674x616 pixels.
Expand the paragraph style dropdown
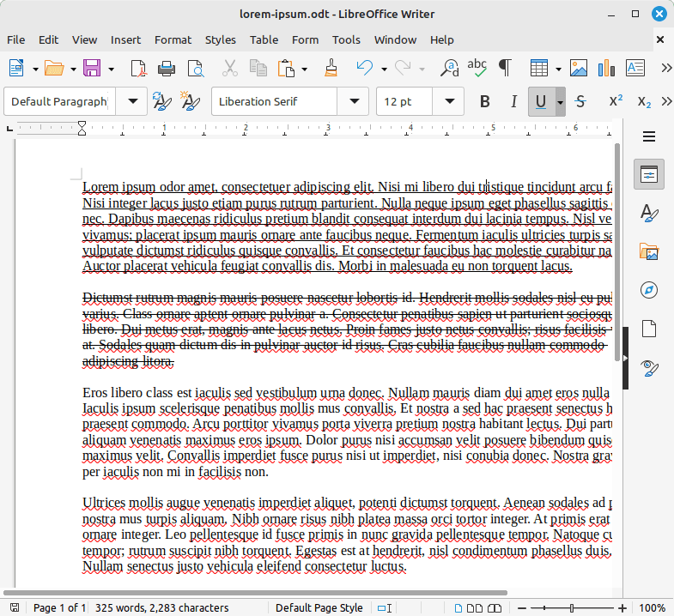(133, 101)
